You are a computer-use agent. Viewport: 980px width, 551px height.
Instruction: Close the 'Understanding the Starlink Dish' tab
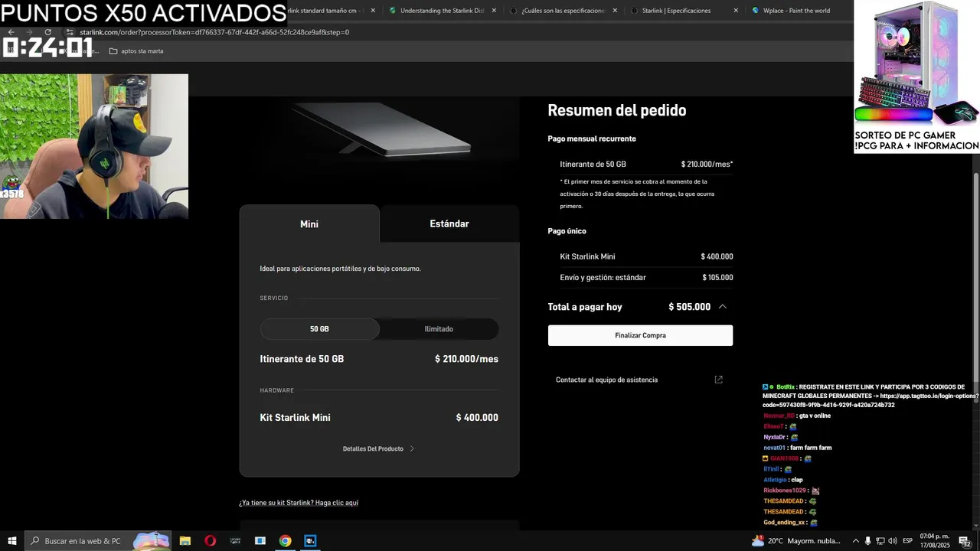click(494, 11)
